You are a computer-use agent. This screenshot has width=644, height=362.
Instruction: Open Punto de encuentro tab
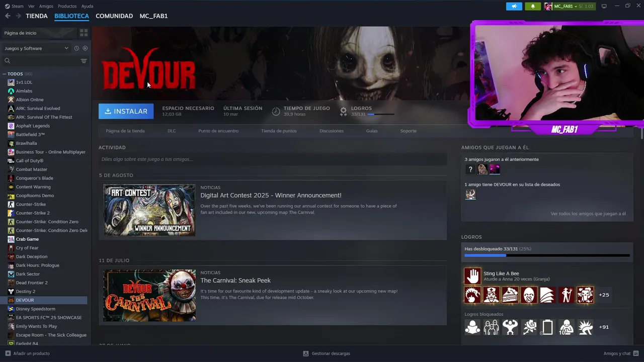[x=218, y=131]
